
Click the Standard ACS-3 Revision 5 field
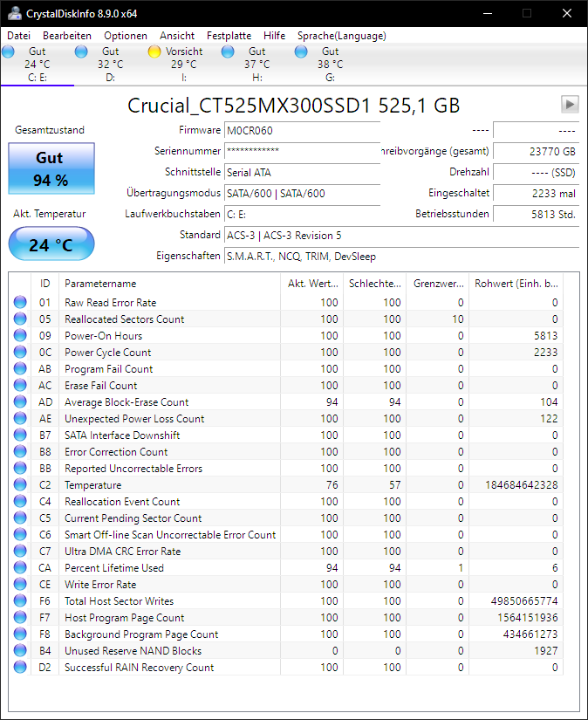(x=401, y=235)
